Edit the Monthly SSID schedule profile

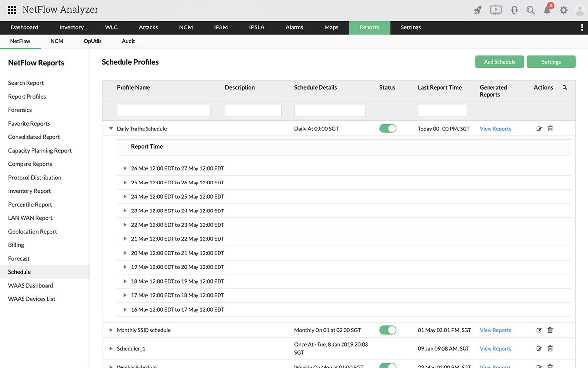click(539, 330)
